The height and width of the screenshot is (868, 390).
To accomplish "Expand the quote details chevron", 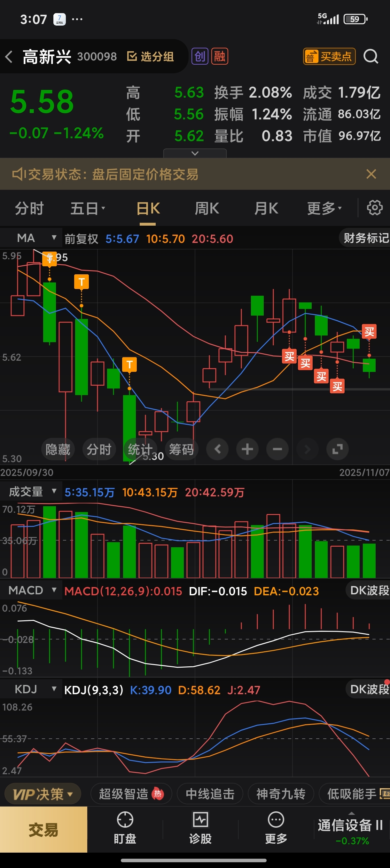I will tap(195, 153).
